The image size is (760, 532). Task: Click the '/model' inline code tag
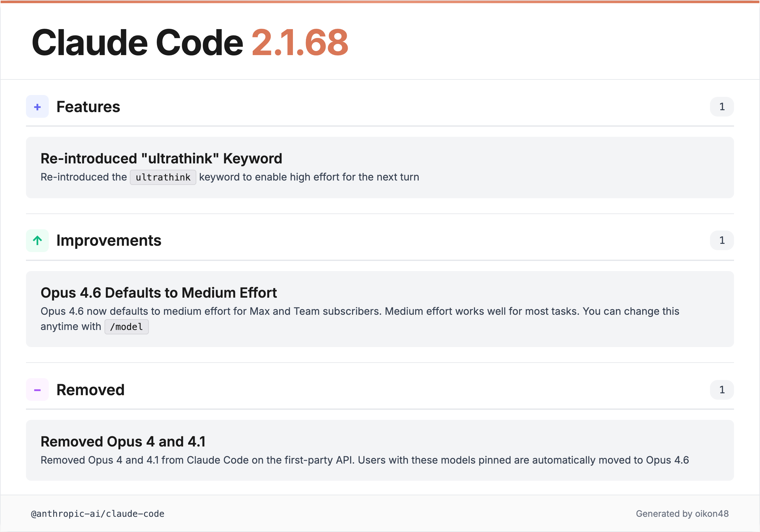[126, 327]
